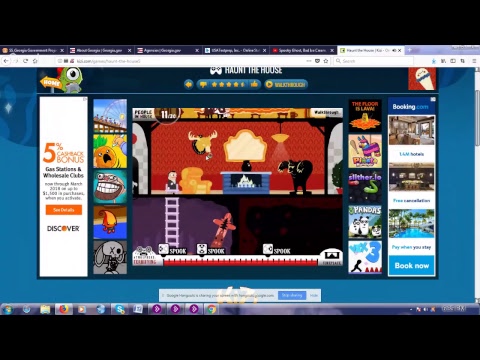The image size is (480, 360).
Task: Open the troll face game thumbnail
Action: click(x=110, y=187)
